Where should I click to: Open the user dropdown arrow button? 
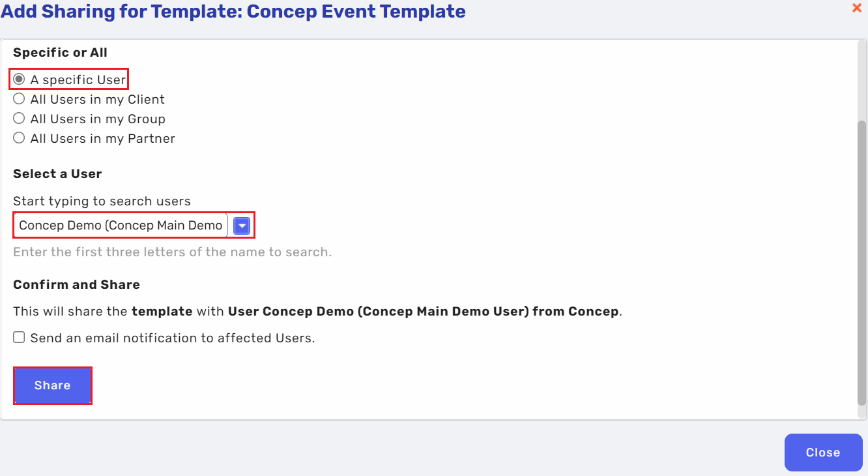(x=242, y=226)
